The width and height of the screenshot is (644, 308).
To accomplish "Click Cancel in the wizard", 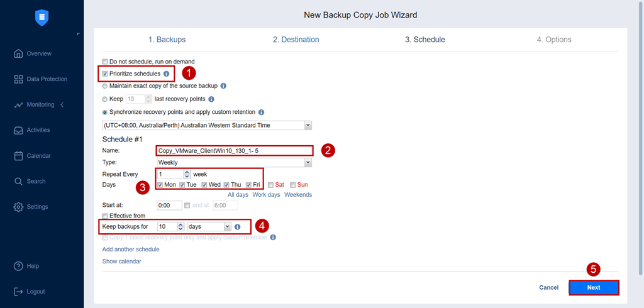I will (x=548, y=287).
